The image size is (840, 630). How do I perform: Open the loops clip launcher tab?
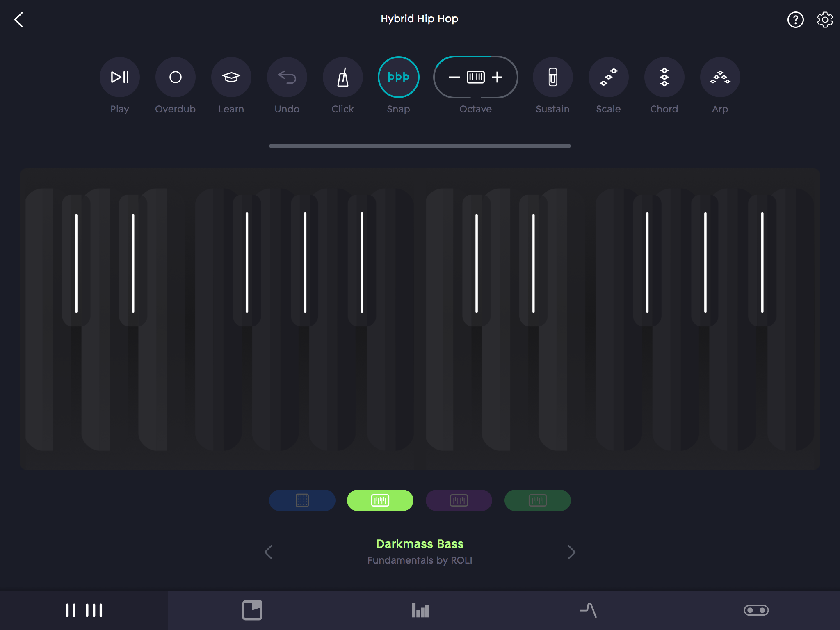pyautogui.click(x=252, y=610)
